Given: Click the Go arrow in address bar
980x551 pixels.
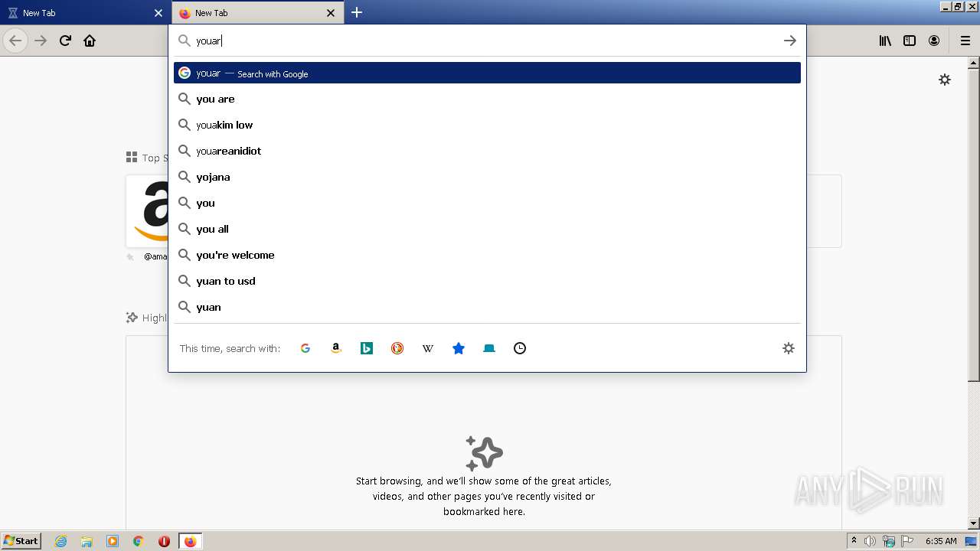Looking at the screenshot, I should click(x=790, y=41).
